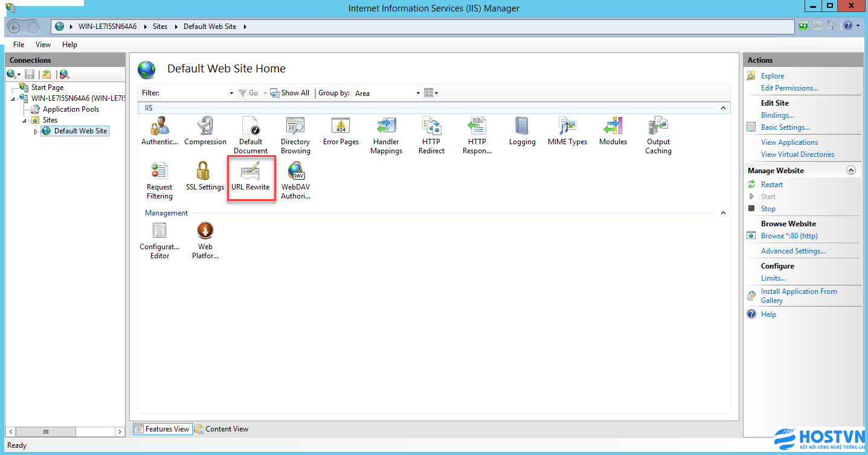Open the URL Rewrite feature
The height and width of the screenshot is (455, 868).
tap(250, 177)
